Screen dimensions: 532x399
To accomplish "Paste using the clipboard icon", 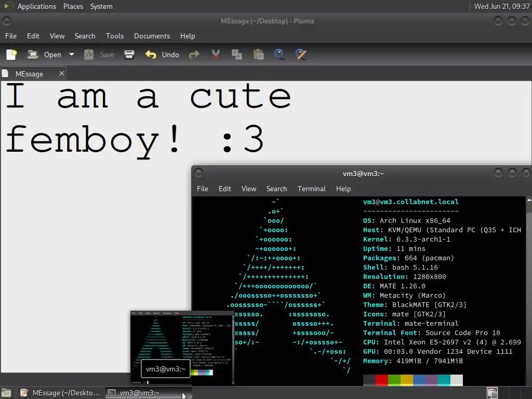I will 259,55.
